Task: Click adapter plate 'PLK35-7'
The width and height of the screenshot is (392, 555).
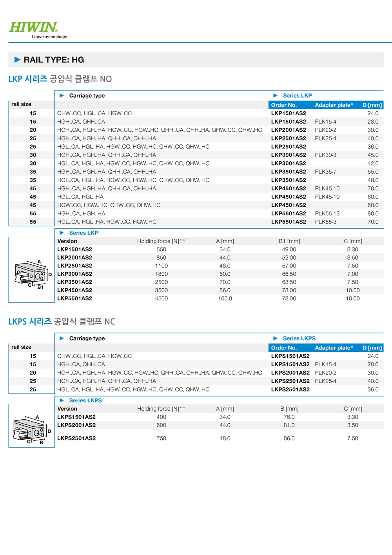Action: coord(325,172)
